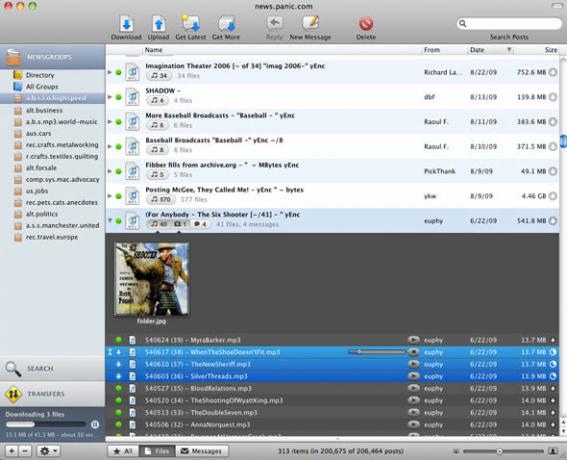Click the Get More toolbar icon
The width and height of the screenshot is (567, 460).
(226, 24)
